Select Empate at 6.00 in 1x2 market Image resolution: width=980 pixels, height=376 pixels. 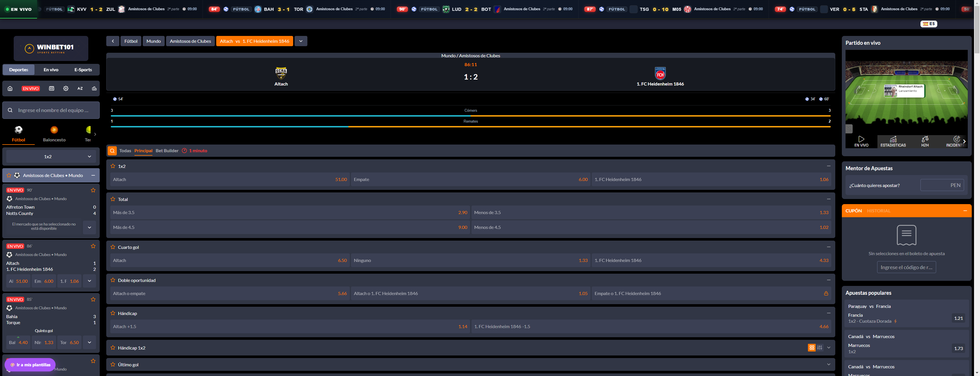[471, 179]
